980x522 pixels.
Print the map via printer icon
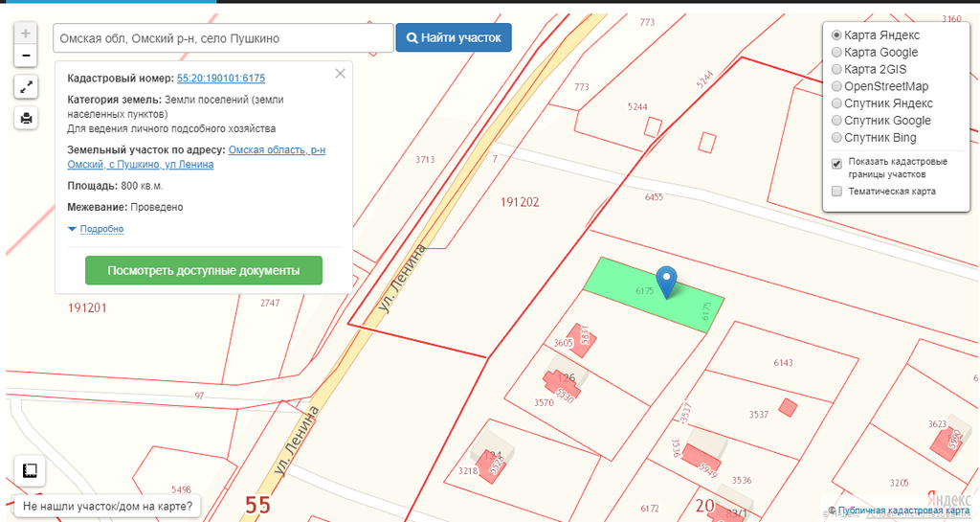tap(26, 118)
